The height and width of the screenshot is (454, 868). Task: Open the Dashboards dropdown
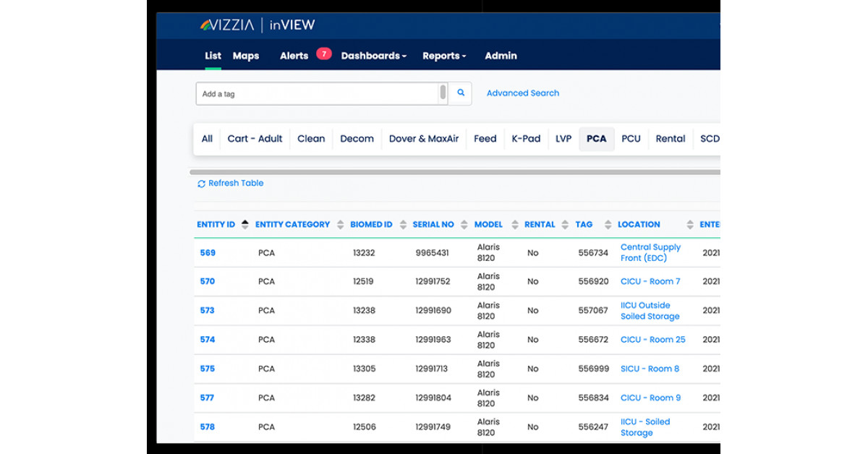pyautogui.click(x=373, y=56)
